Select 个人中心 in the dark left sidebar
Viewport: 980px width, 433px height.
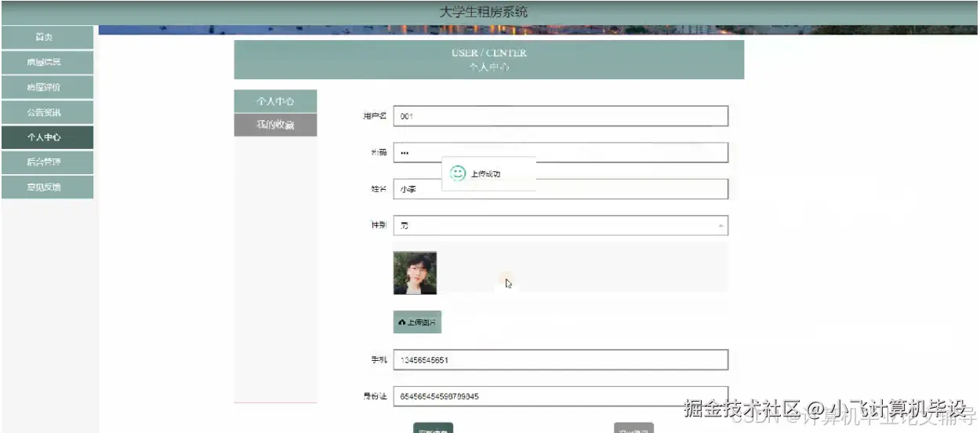47,137
